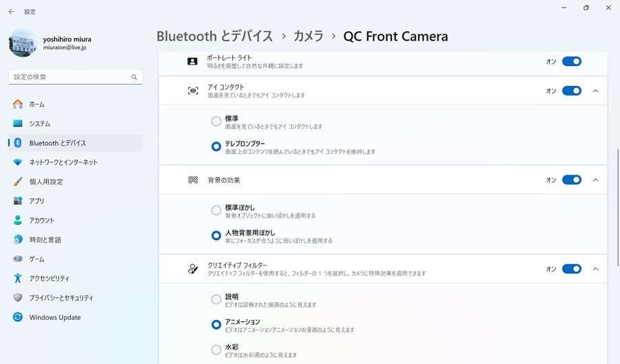Click the search magnifier icon

coord(134,77)
